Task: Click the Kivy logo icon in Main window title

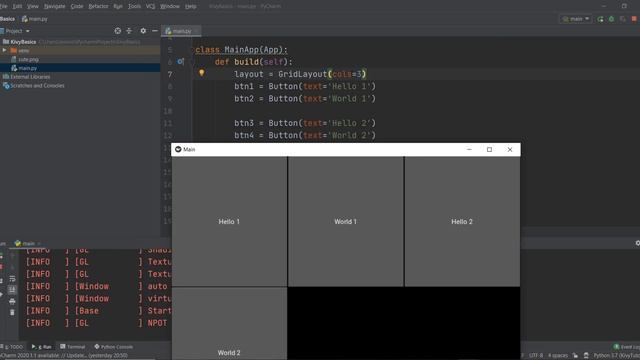Action: pos(178,149)
